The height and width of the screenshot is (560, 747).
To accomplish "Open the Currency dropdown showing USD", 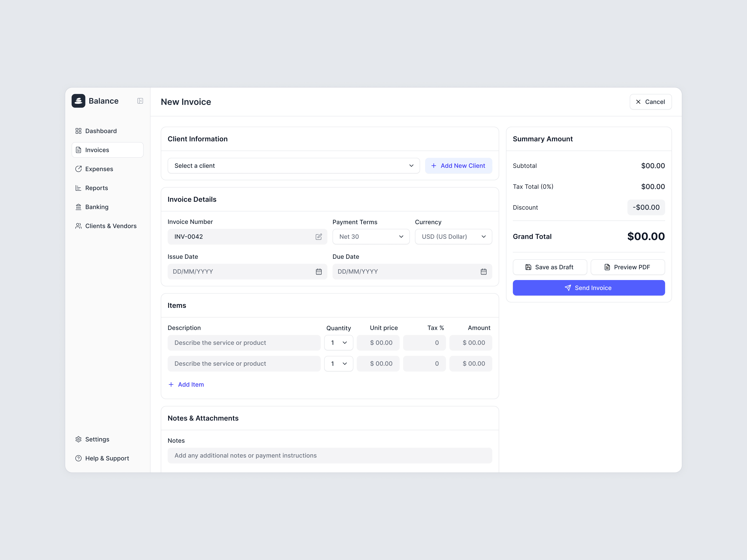I will click(453, 237).
